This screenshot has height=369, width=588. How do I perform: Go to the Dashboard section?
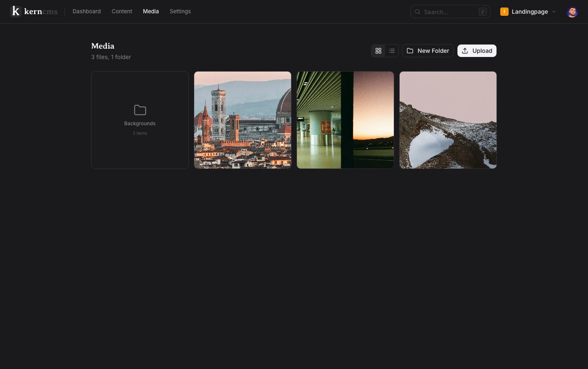click(86, 11)
